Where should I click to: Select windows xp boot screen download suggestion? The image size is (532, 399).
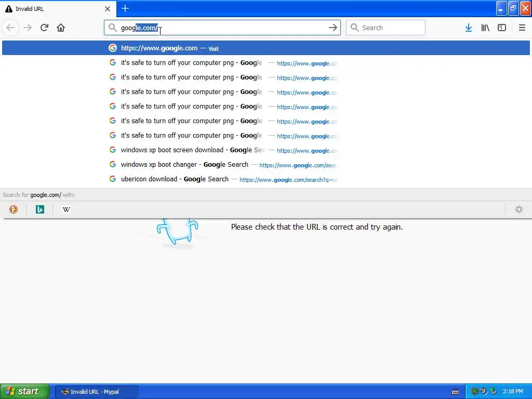click(x=266, y=150)
